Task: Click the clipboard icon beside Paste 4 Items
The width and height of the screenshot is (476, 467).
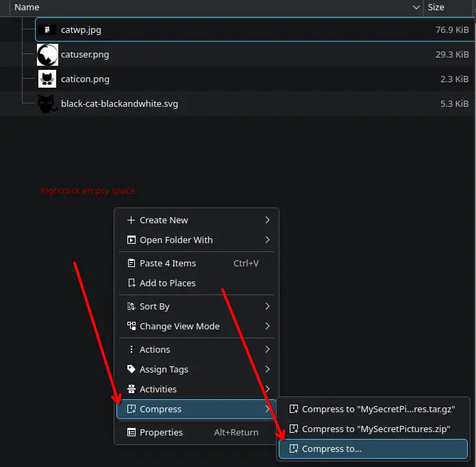Action: pyautogui.click(x=130, y=264)
